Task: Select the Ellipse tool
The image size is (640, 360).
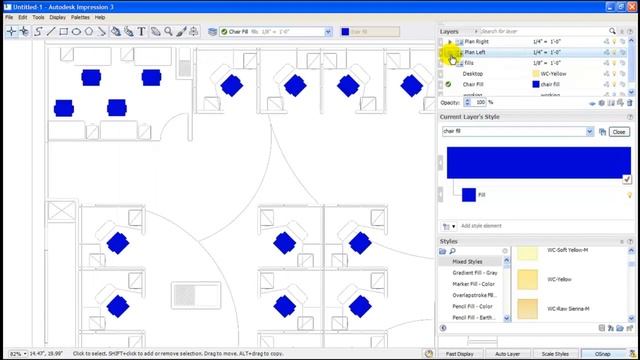Action: [x=76, y=31]
